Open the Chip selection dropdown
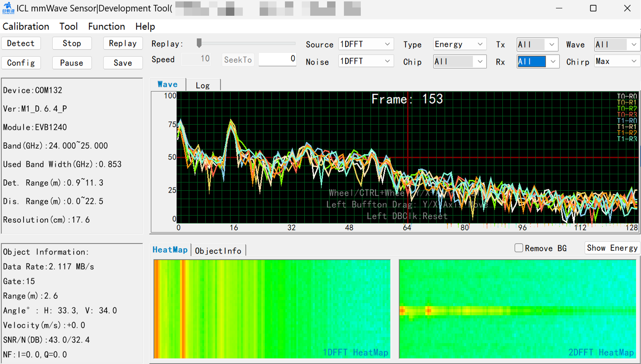This screenshot has height=364, width=641. coord(460,62)
